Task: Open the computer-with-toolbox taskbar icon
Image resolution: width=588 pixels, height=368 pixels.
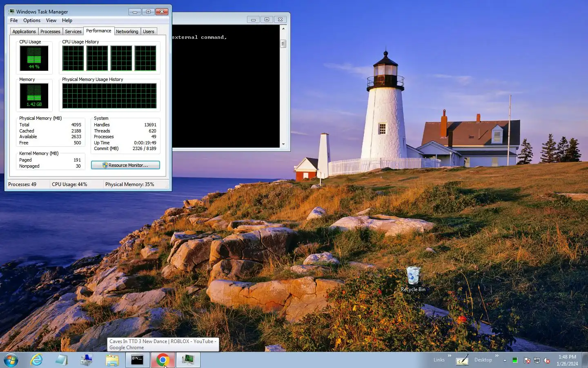Action: point(87,360)
